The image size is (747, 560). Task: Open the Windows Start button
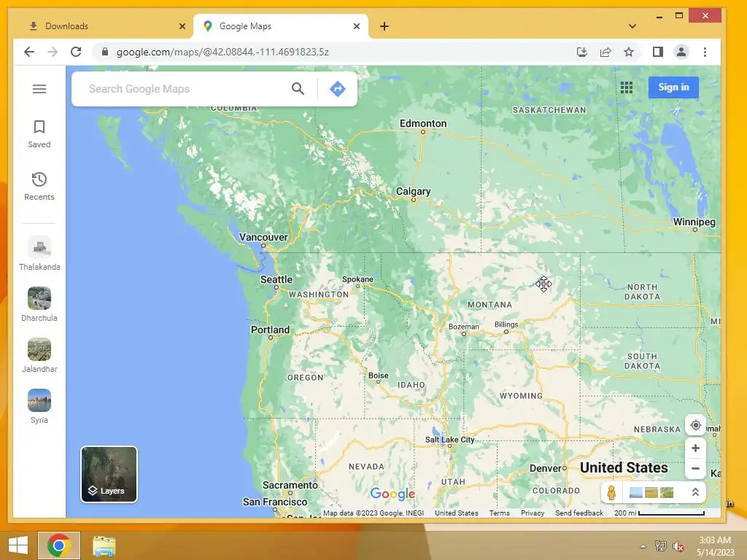pyautogui.click(x=18, y=545)
